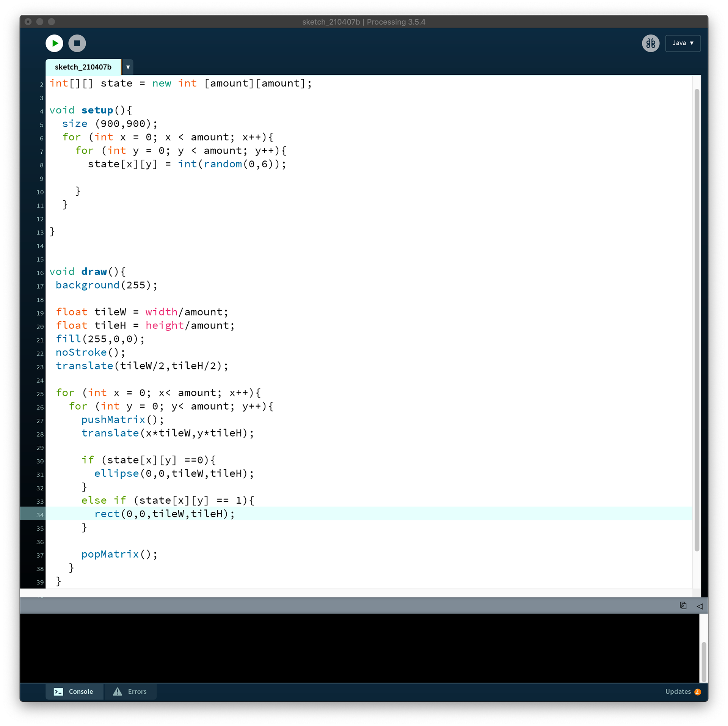Click line number 34 in gutter
The height and width of the screenshot is (726, 728).
point(40,515)
